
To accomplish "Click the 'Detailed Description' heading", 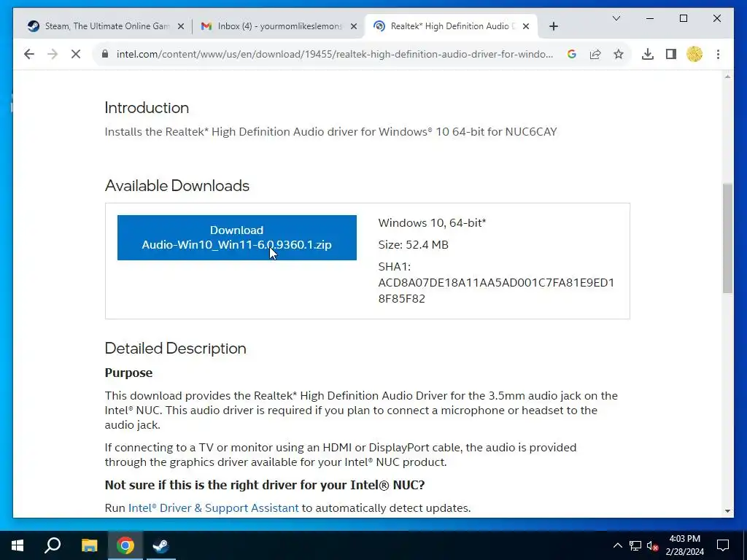I will click(175, 348).
